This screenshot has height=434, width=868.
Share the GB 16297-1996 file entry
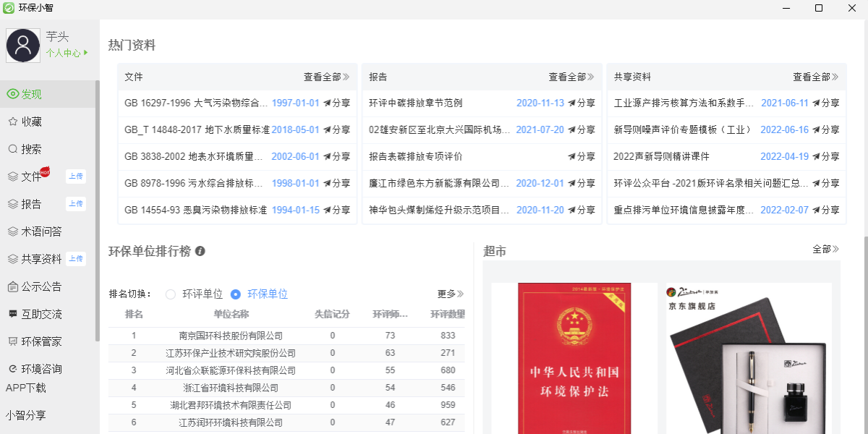point(336,103)
